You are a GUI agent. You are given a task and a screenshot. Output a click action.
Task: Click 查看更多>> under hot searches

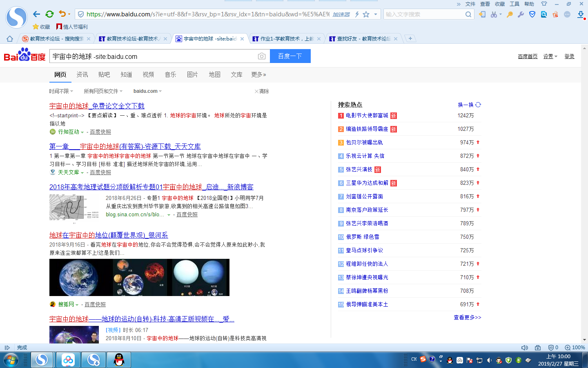(468, 317)
